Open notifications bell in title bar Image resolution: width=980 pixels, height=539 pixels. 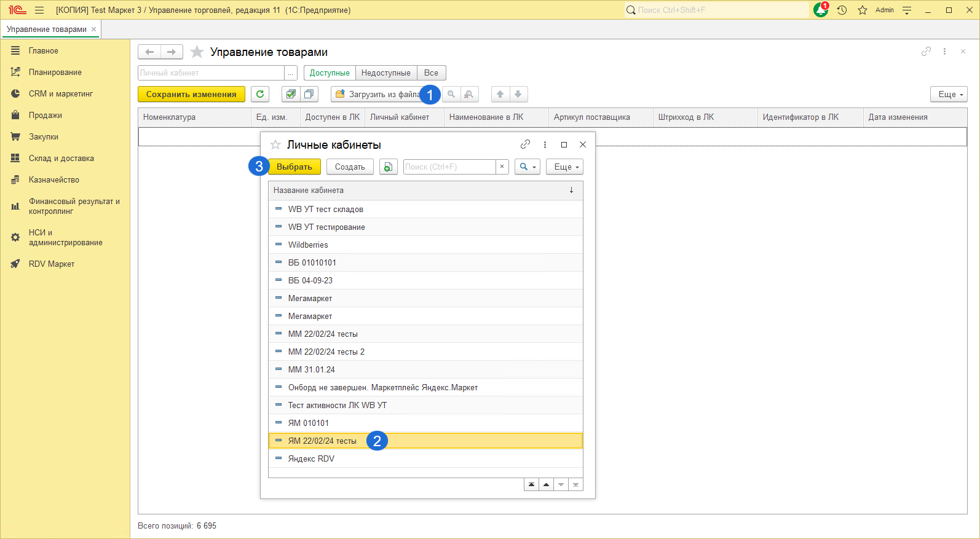point(820,10)
